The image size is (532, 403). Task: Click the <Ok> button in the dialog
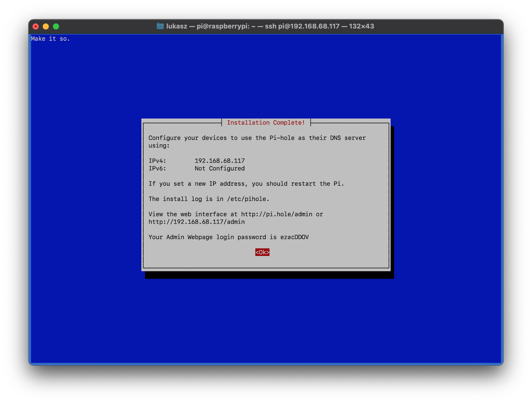coord(262,252)
